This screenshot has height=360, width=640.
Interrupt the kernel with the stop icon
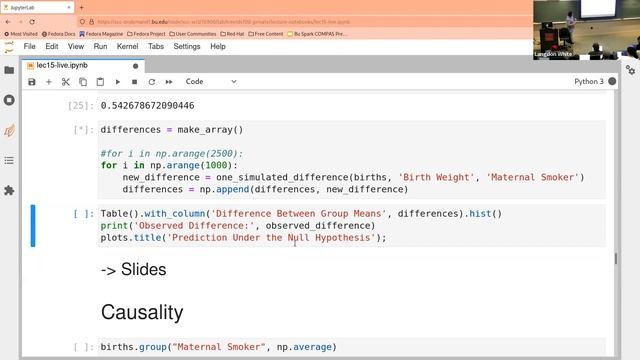pos(134,82)
